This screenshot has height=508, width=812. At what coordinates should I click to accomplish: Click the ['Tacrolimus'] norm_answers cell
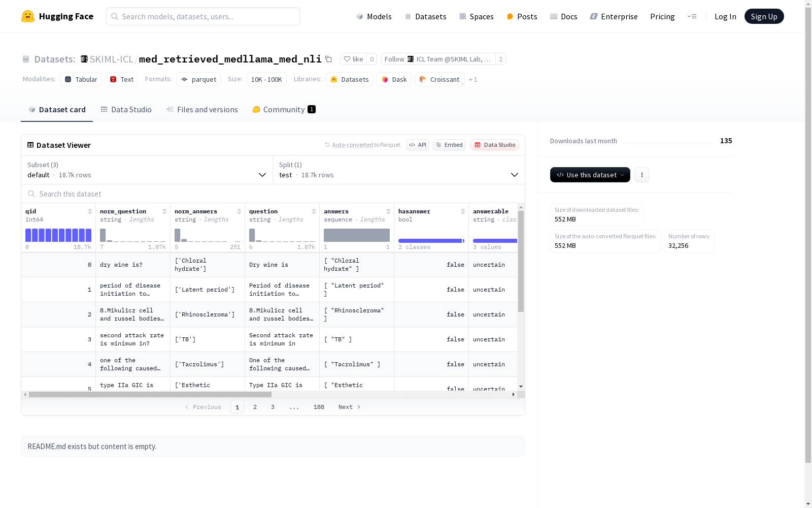point(208,364)
